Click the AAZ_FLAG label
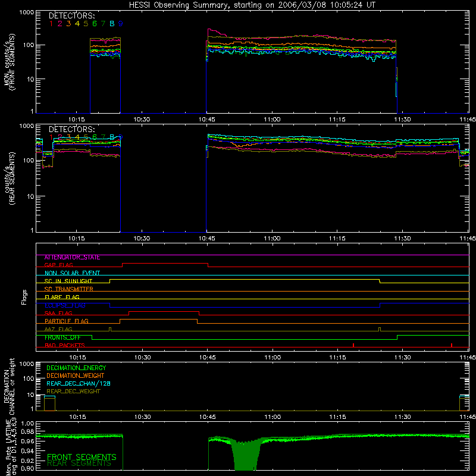Screen dimensions: 476x476 click(58, 330)
